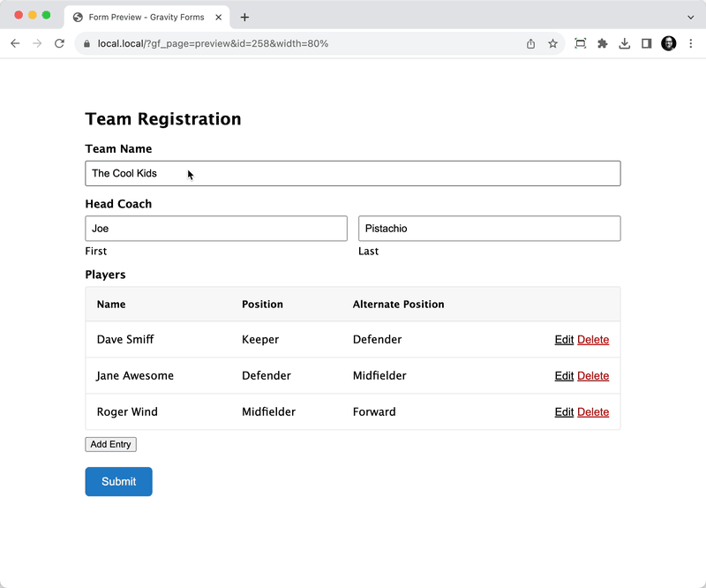Delete the Jane Awesome player entry

[593, 376]
